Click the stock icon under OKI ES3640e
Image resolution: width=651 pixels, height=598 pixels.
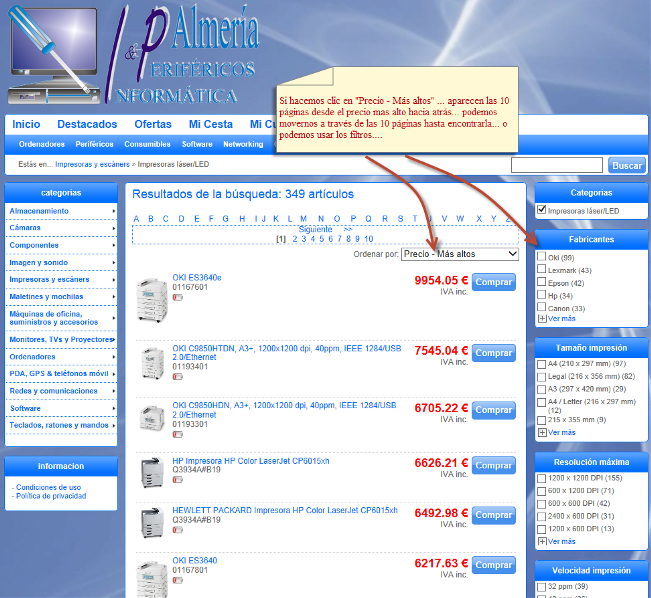[x=178, y=298]
